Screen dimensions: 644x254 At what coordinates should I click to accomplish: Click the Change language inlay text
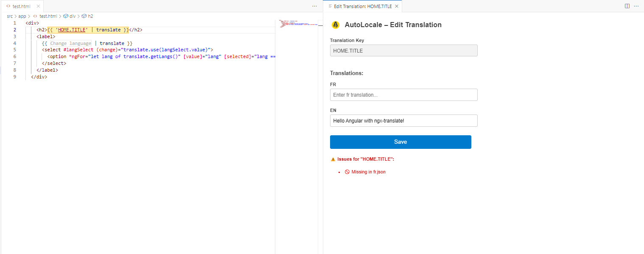[70, 43]
